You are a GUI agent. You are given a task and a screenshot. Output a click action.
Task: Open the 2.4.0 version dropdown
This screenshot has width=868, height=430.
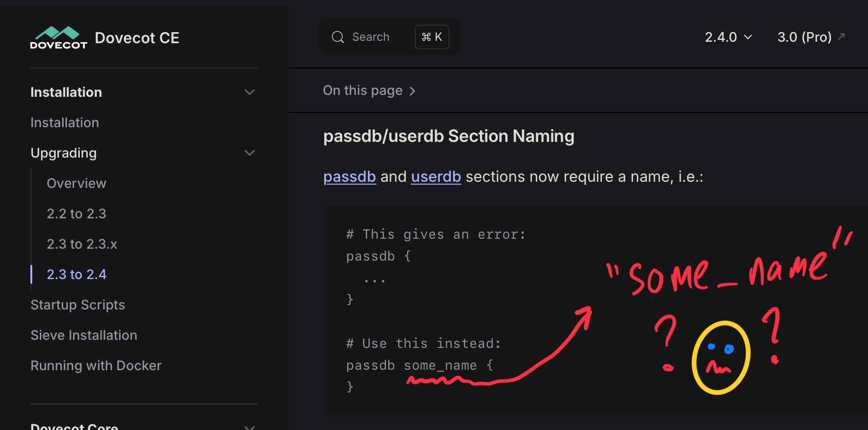coord(728,37)
